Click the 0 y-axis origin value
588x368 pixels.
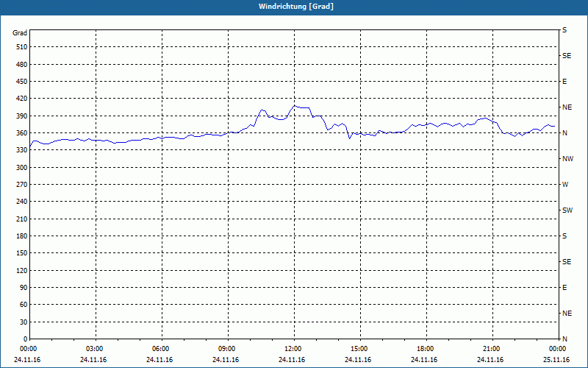point(25,339)
